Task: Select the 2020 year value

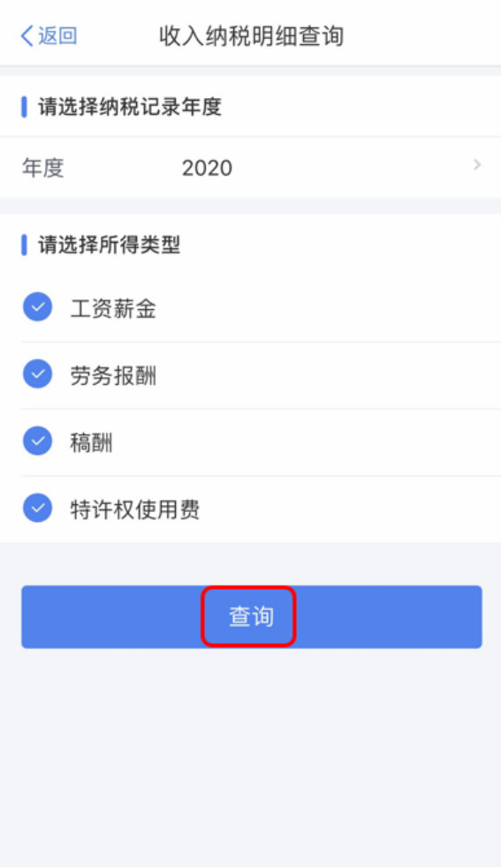Action: pyautogui.click(x=208, y=168)
